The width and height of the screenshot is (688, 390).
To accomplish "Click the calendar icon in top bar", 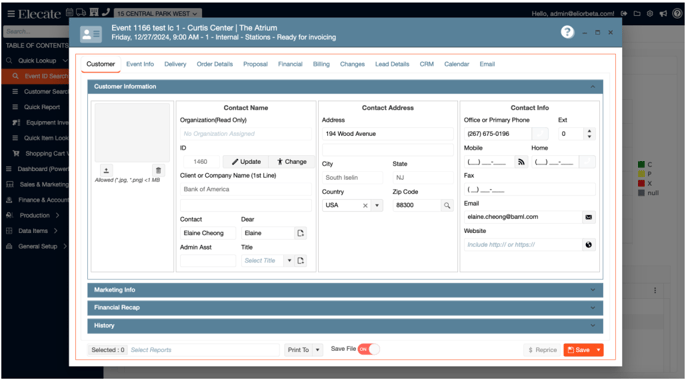I will point(70,12).
